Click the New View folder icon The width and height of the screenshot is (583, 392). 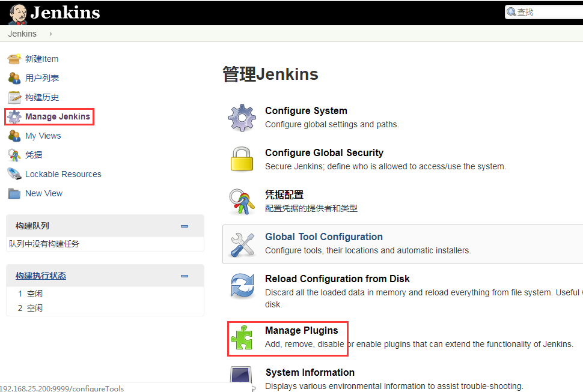(14, 193)
